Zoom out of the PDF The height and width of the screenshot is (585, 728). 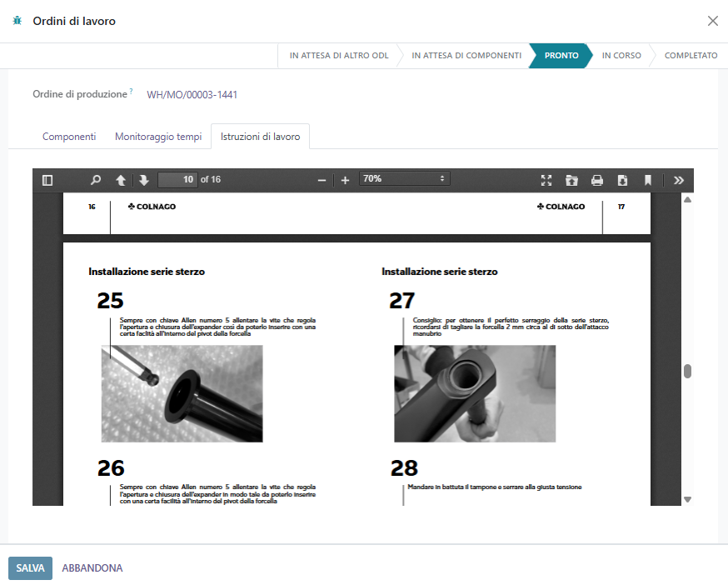322,180
